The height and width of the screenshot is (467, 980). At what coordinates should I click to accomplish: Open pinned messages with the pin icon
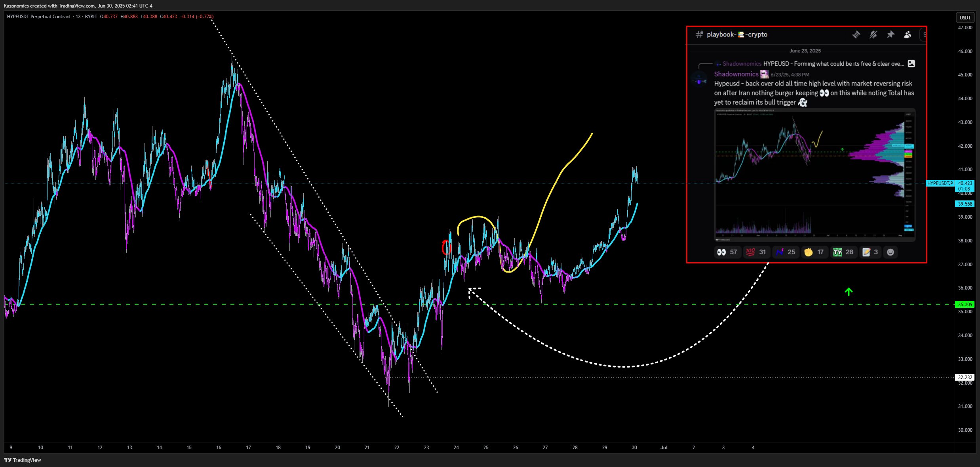(x=891, y=35)
